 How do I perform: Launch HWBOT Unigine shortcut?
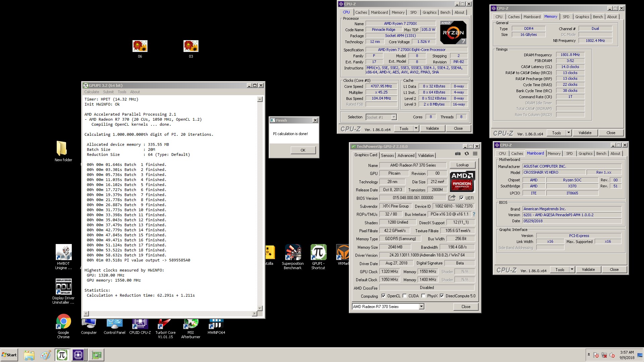(63, 257)
